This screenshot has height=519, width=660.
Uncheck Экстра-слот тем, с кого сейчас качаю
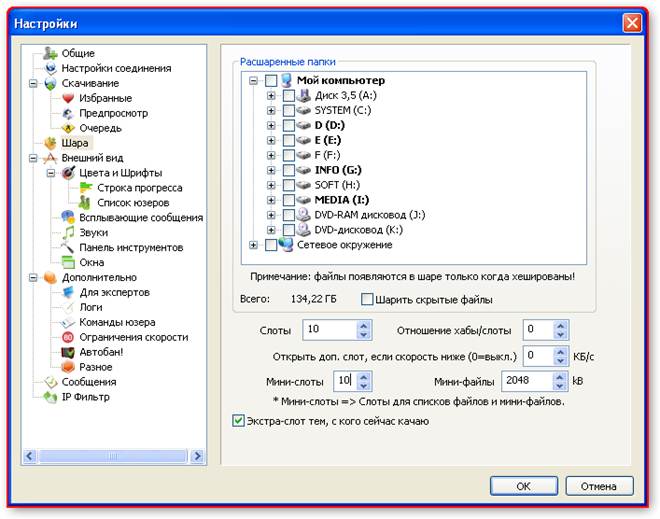pyautogui.click(x=238, y=421)
